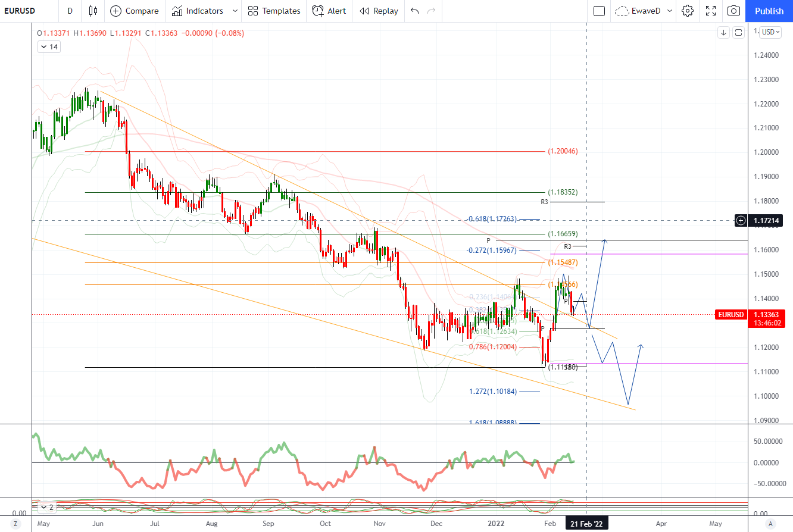Screen dimensions: 793x532
Task: Open the select layout square icon
Action: tap(600, 11)
